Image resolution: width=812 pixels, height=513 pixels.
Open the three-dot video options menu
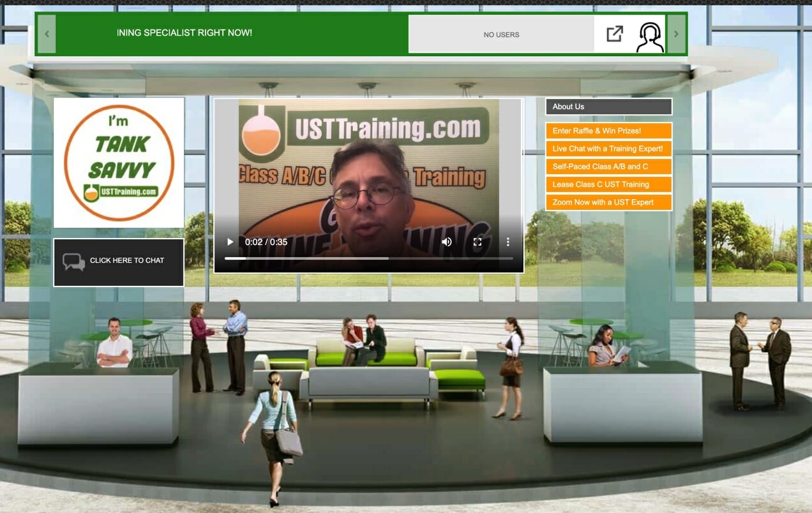[507, 242]
